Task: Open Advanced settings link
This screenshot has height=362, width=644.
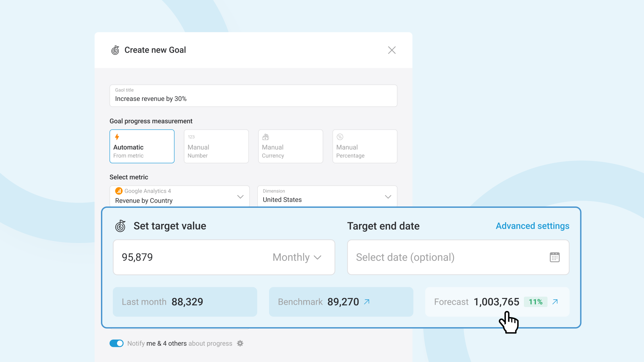Action: (532, 226)
